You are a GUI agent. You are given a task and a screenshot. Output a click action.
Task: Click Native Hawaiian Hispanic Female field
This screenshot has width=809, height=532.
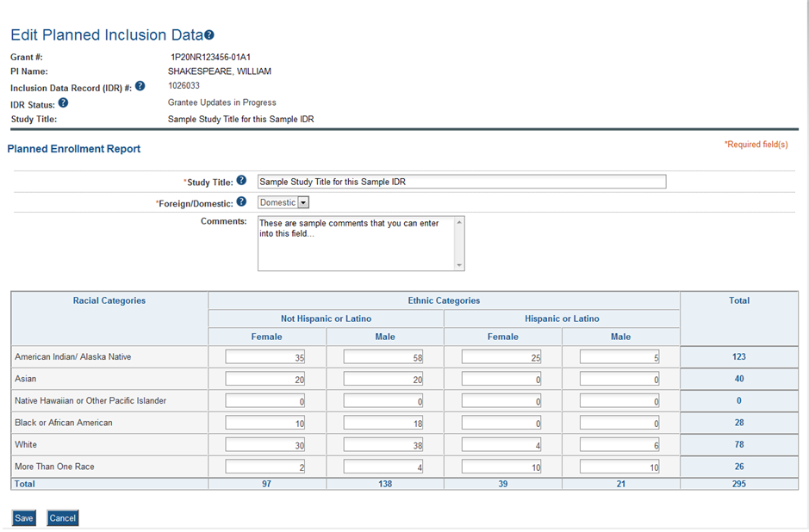501,401
